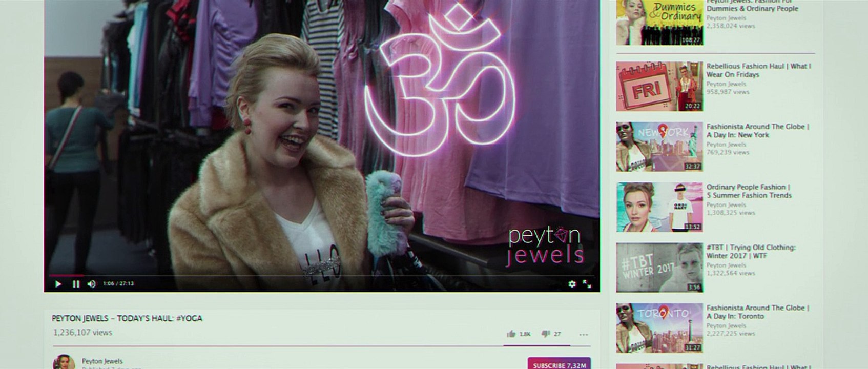Pause the video with the pause icon
Viewport: 868px width, 369px height.
[x=76, y=284]
